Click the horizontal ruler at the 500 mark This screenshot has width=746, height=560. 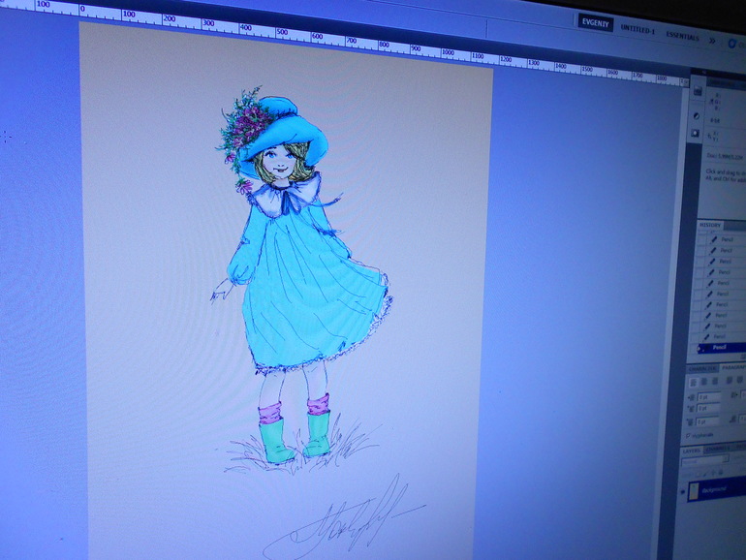click(280, 33)
